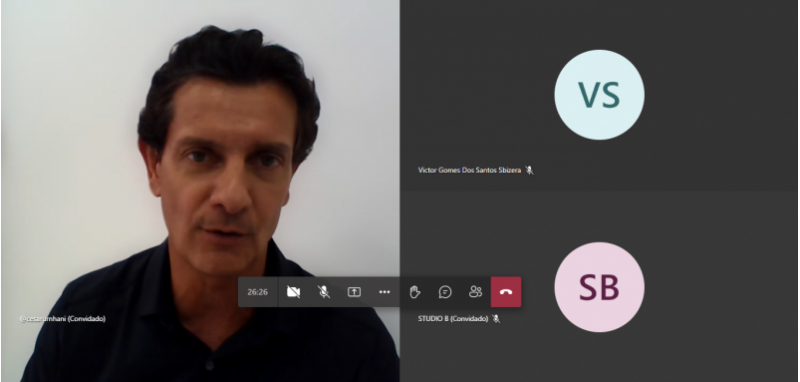The image size is (800, 382).
Task: Raise your hand in the meeting
Action: click(x=415, y=292)
